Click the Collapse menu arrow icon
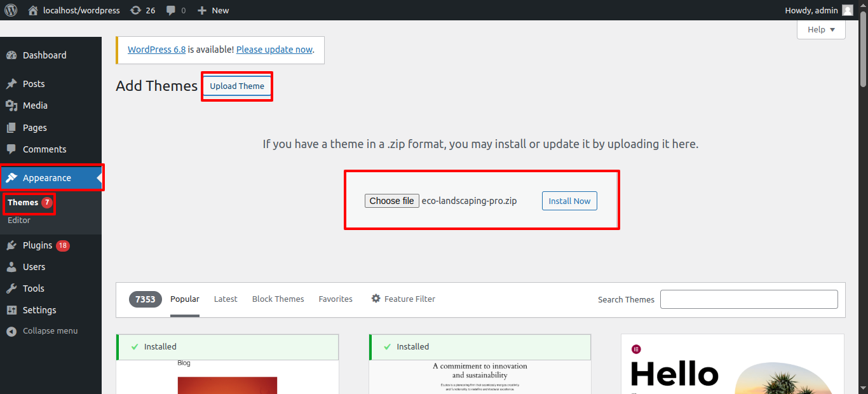868x394 pixels. (11, 331)
